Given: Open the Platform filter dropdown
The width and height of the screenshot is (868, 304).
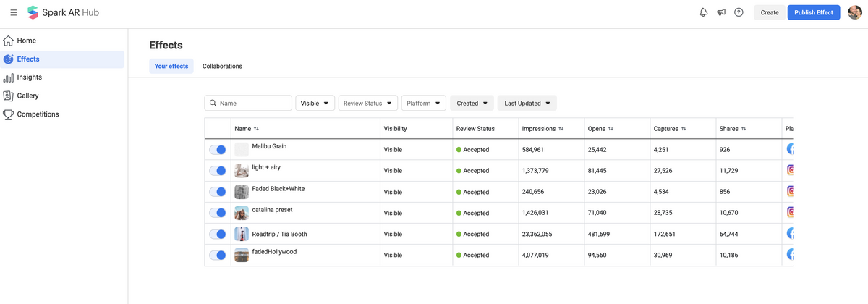Looking at the screenshot, I should (x=423, y=104).
